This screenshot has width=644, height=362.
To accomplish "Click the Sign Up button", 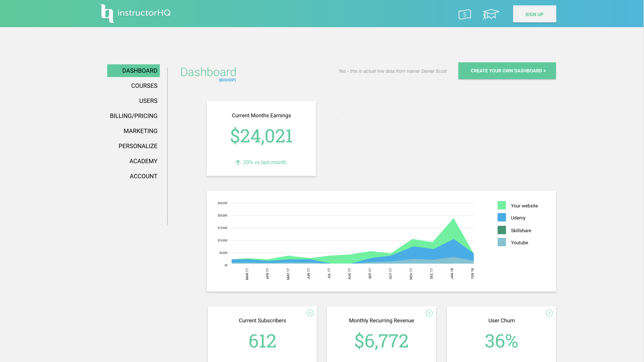I will (x=534, y=14).
